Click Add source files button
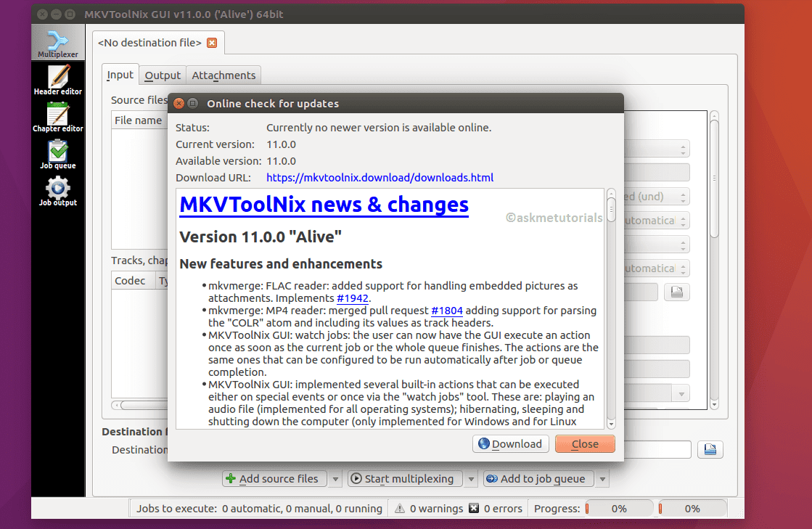 tap(274, 480)
